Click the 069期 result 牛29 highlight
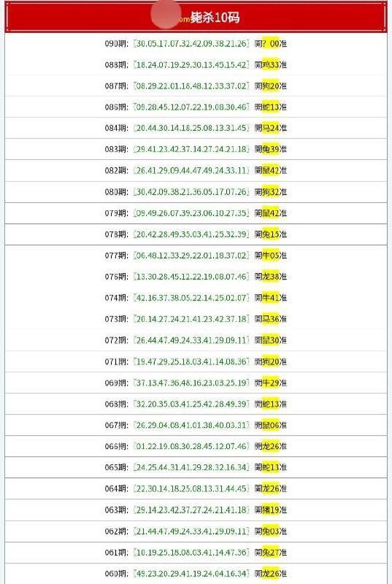 [271, 383]
